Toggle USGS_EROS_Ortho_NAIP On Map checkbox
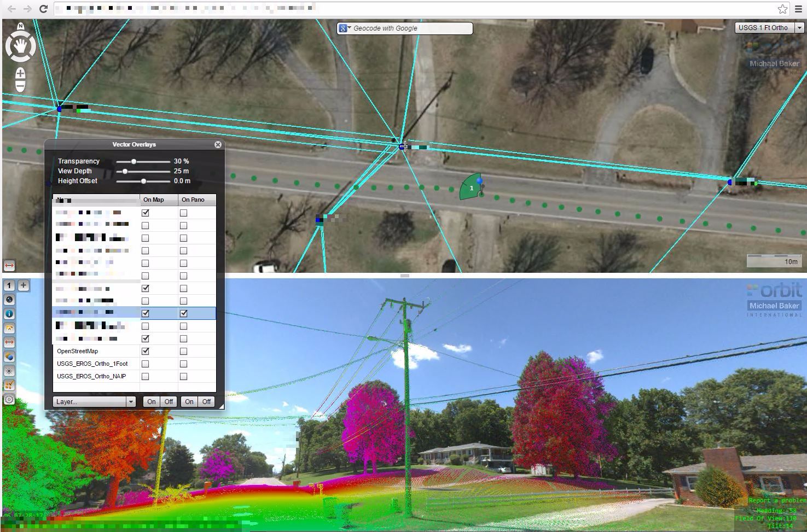The height and width of the screenshot is (532, 807). [x=145, y=376]
